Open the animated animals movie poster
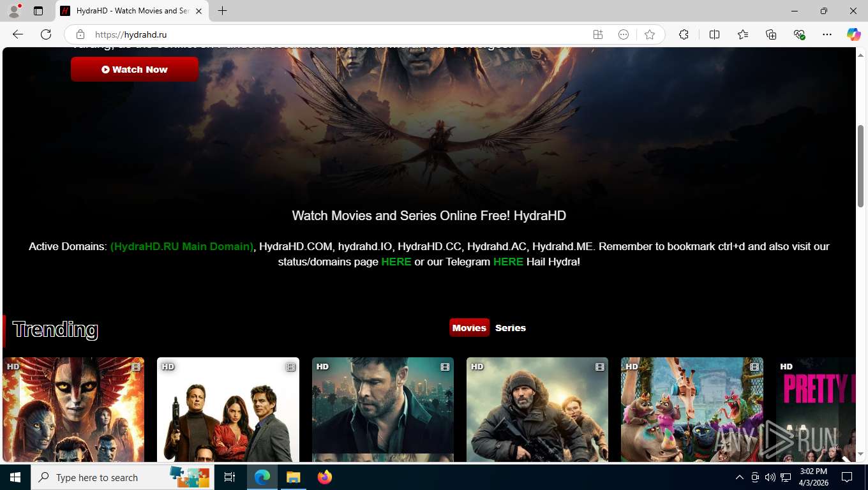This screenshot has width=868, height=490. [692, 410]
